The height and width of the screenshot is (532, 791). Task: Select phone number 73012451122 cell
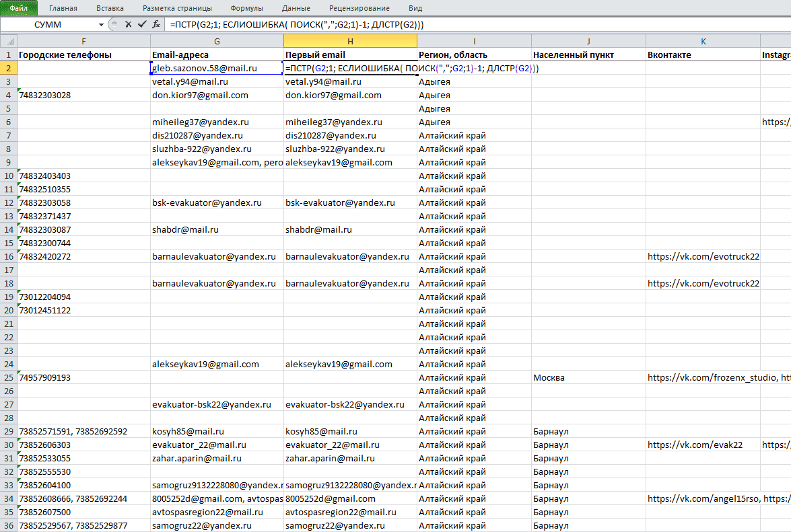(x=83, y=310)
